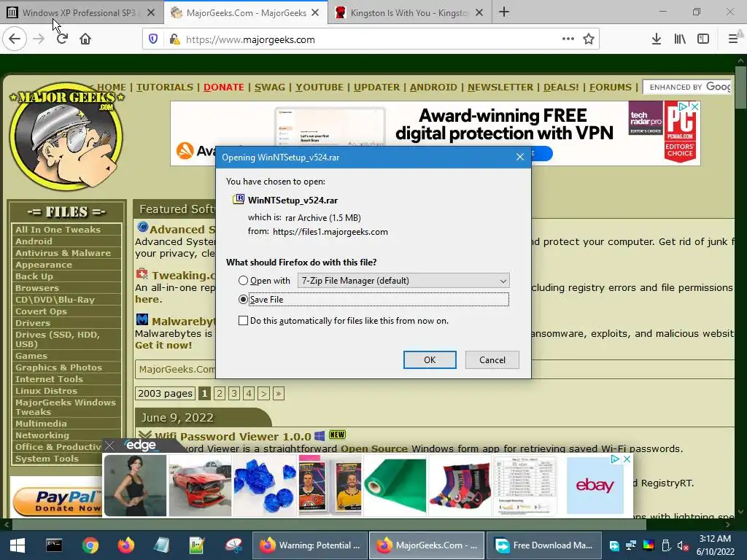The width and height of the screenshot is (747, 560).
Task: Open the Library bookmarks icon
Action: coord(680,39)
